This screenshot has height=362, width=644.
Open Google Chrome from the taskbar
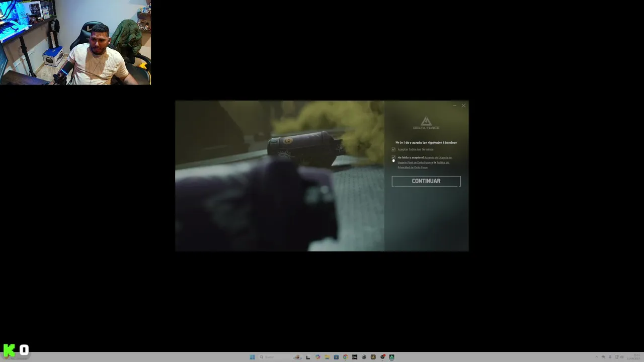(346, 357)
